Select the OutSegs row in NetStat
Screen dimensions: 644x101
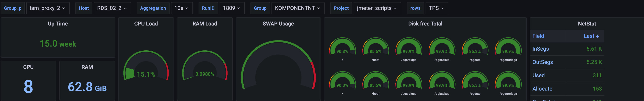[x=567, y=62]
